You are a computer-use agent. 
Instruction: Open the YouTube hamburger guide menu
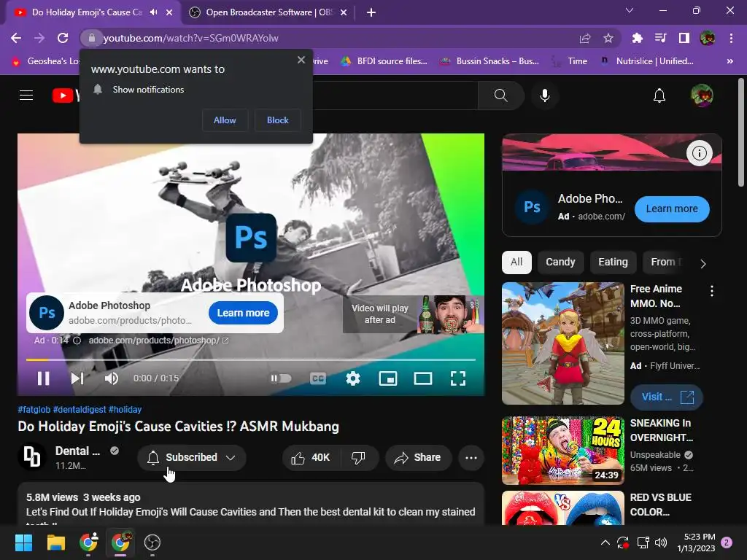click(26, 96)
